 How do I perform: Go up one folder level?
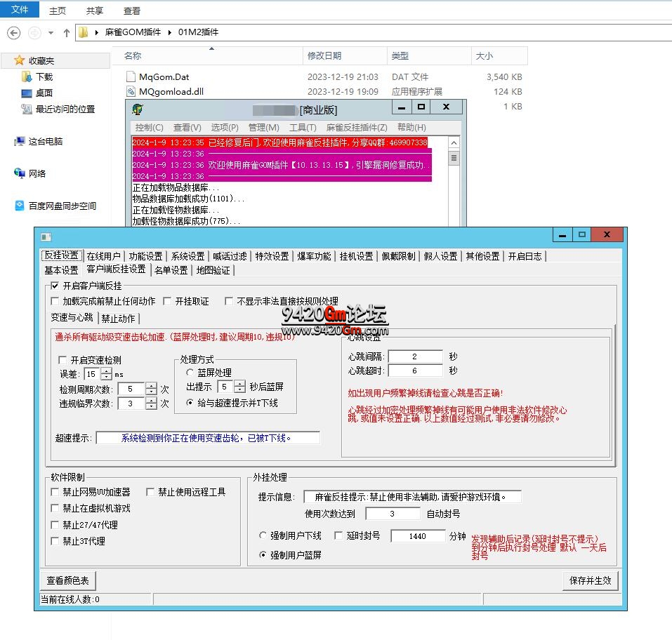point(67,32)
